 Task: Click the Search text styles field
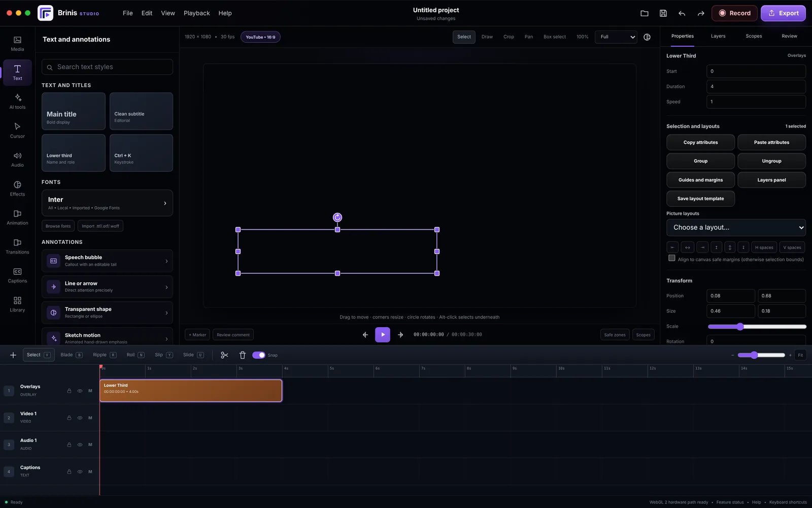coord(107,67)
